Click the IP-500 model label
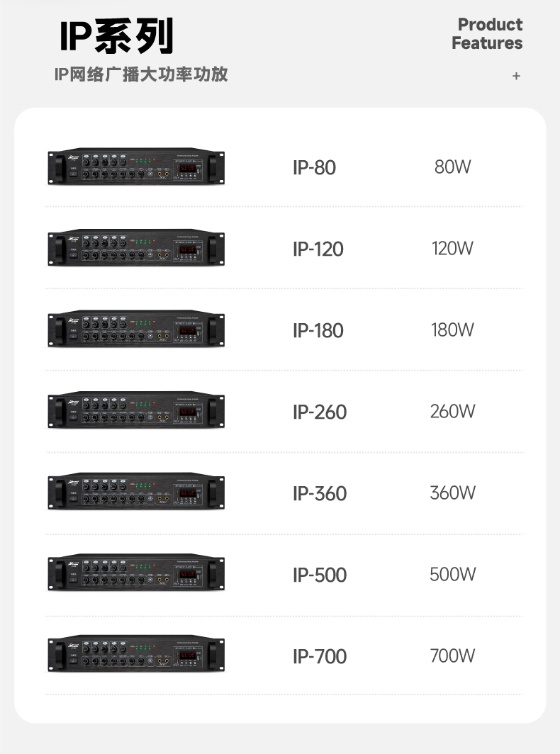Viewport: 560px width, 754px height. 320,575
